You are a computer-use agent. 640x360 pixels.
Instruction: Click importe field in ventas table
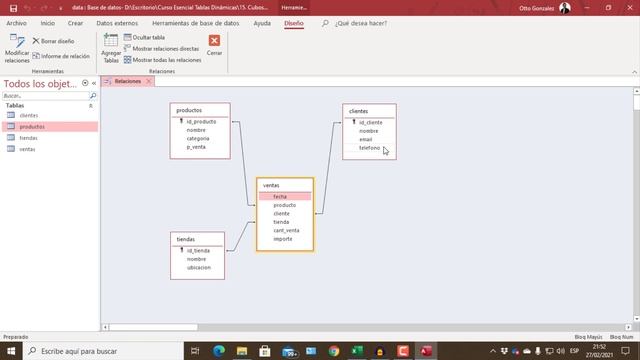pyautogui.click(x=283, y=239)
